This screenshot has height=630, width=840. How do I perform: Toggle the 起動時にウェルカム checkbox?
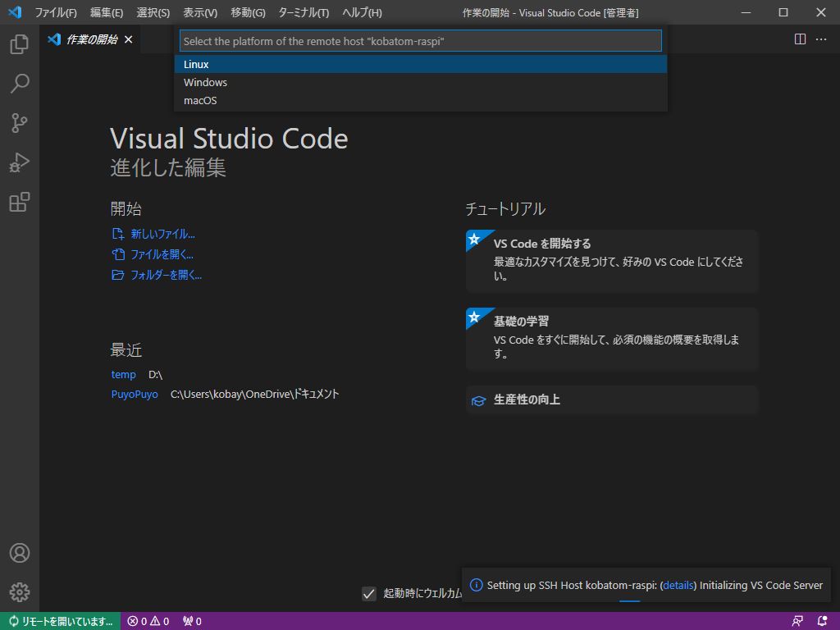click(368, 594)
